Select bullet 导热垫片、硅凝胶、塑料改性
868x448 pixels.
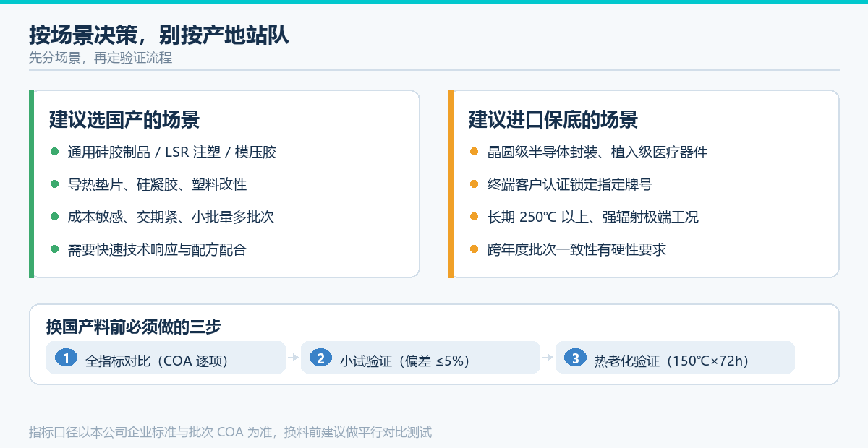coord(158,185)
